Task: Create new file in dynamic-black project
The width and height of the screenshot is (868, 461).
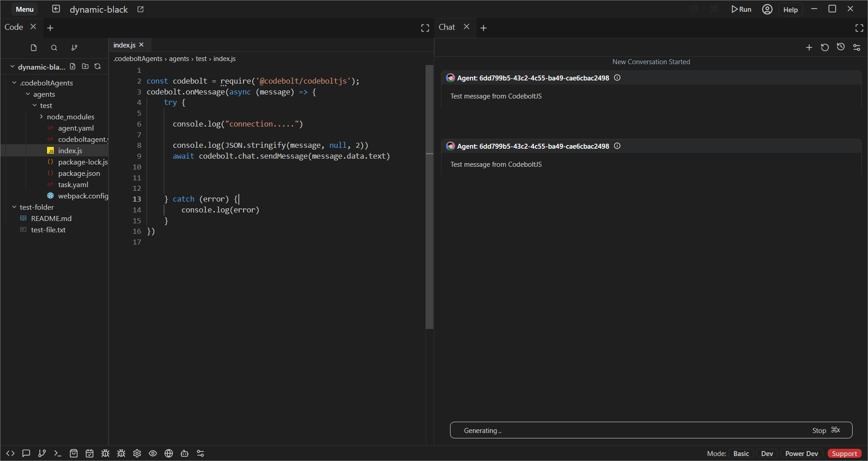Action: (73, 66)
